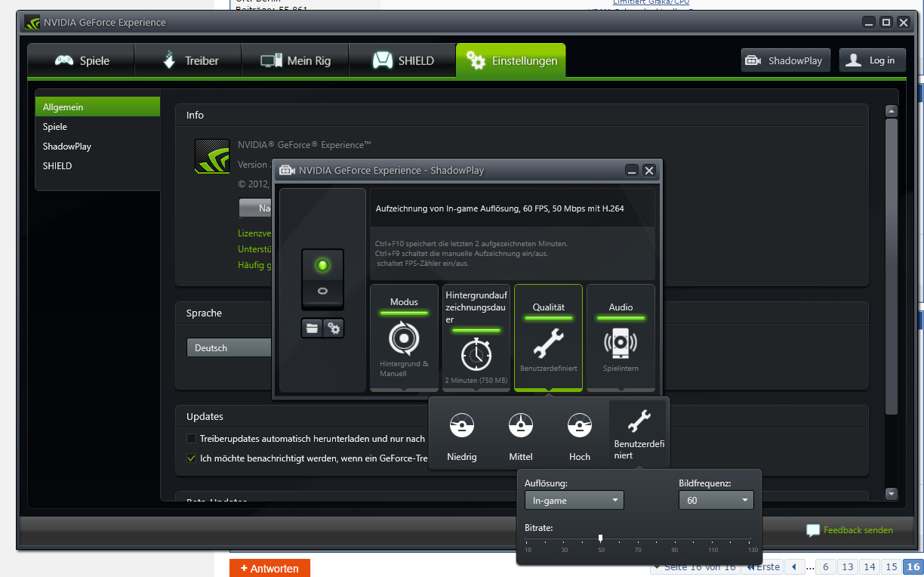Click the settings scrollbar down arrow
Image resolution: width=924 pixels, height=577 pixels.
[x=892, y=494]
